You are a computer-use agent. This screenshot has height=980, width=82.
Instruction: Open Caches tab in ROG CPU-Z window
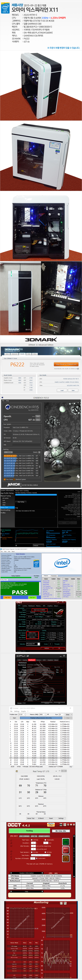pyautogui.click(x=25, y=606)
